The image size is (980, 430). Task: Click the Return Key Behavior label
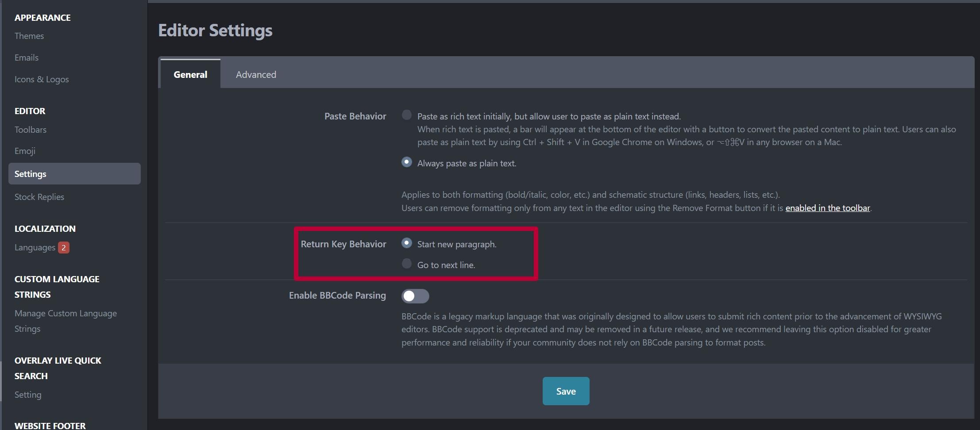(343, 244)
